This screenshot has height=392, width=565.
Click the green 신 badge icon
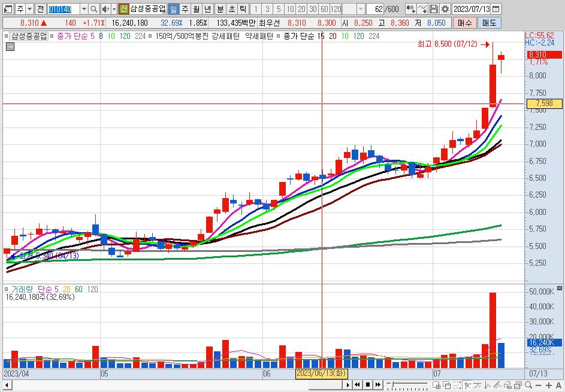pos(123,9)
